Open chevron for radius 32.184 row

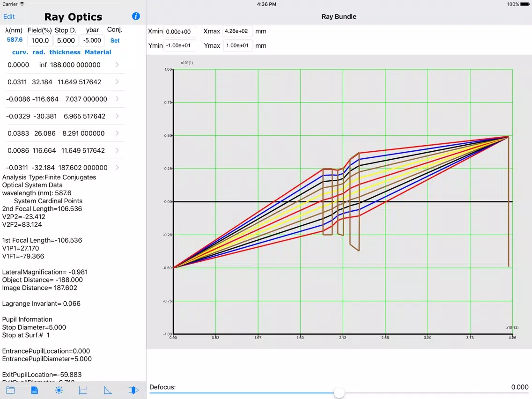coord(117,82)
